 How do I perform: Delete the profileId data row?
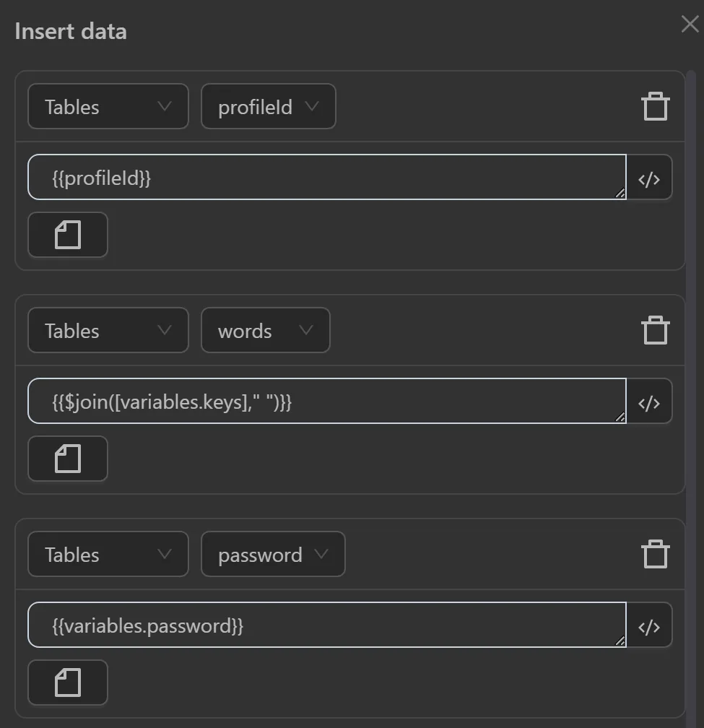656,105
